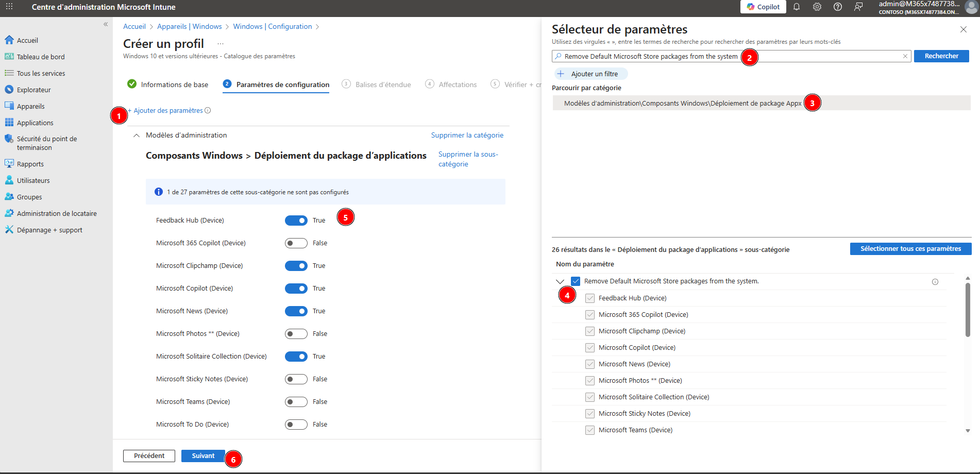Click the Précédent button
The width and height of the screenshot is (980, 474).
149,456
